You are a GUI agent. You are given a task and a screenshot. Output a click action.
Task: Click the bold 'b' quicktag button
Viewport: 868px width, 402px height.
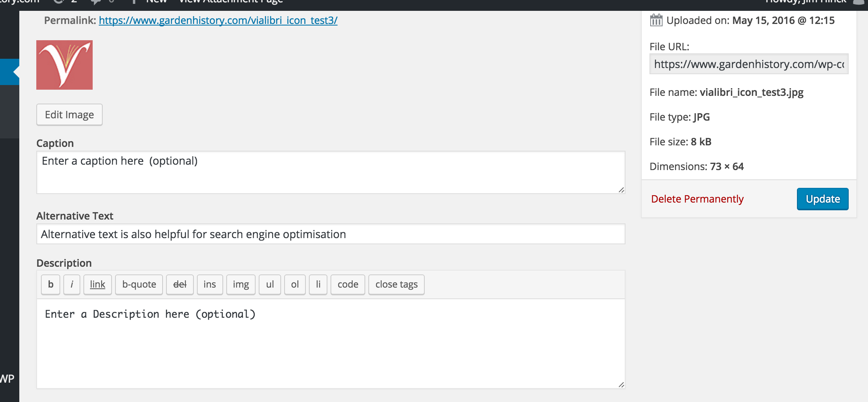coord(51,284)
